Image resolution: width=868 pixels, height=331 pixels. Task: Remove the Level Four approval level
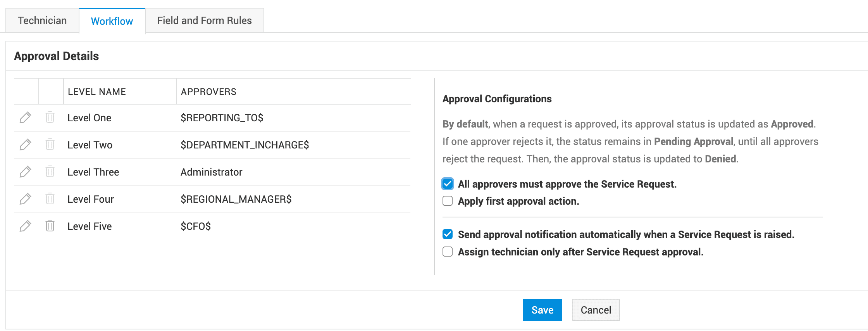pos(50,199)
